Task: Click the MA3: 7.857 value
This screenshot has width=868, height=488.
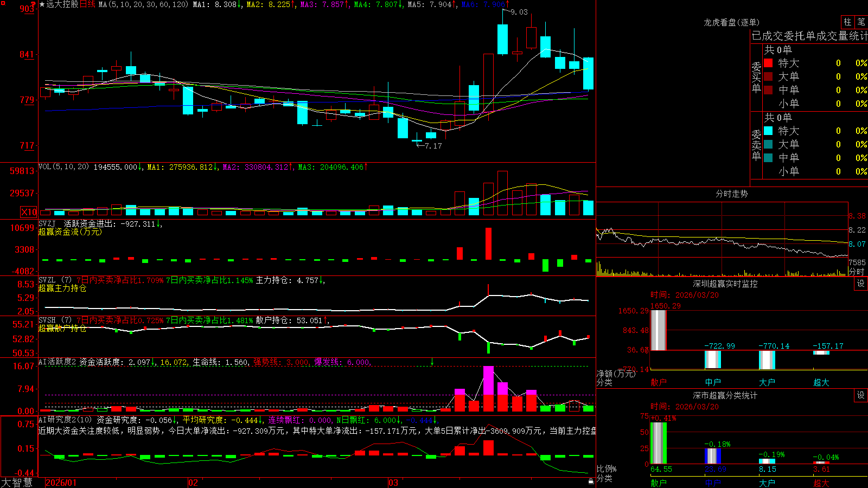Action: tap(324, 4)
